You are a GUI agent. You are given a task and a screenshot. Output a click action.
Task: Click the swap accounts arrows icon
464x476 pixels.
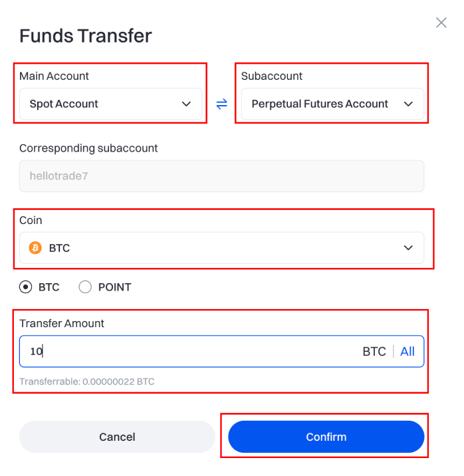[x=222, y=104]
